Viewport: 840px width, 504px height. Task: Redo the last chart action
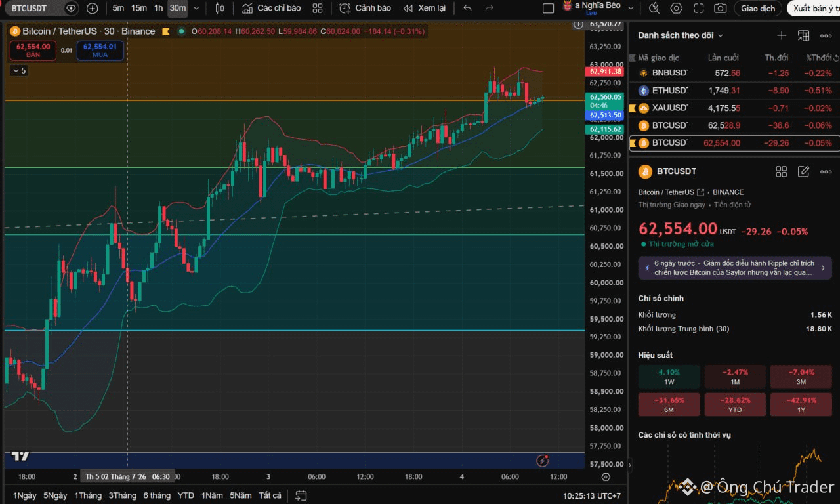489,8
